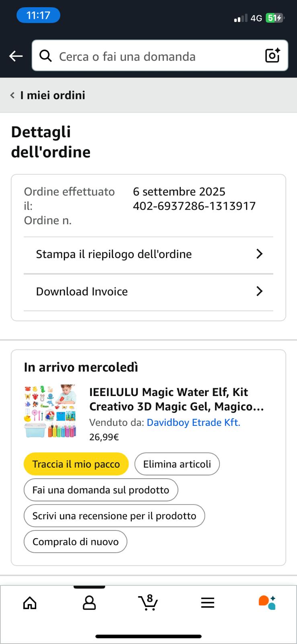Tap the product thumbnail image
Viewport: 297px width, 644px height.
tap(50, 411)
